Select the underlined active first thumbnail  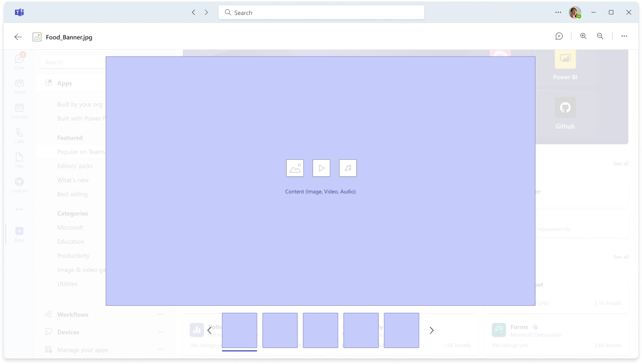240,330
